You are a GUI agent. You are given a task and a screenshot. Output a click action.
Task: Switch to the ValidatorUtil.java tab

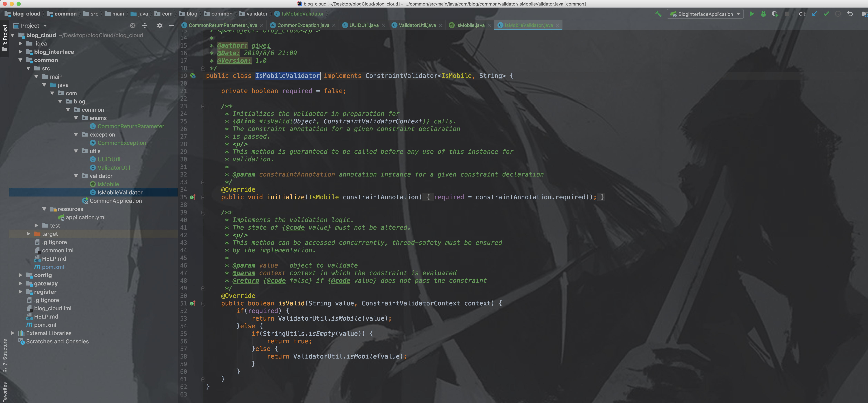[x=417, y=25]
